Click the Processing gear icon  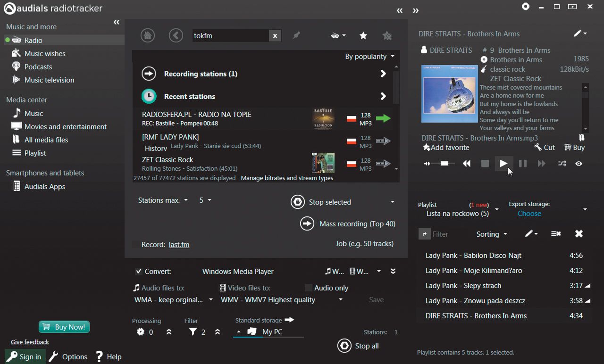click(140, 332)
